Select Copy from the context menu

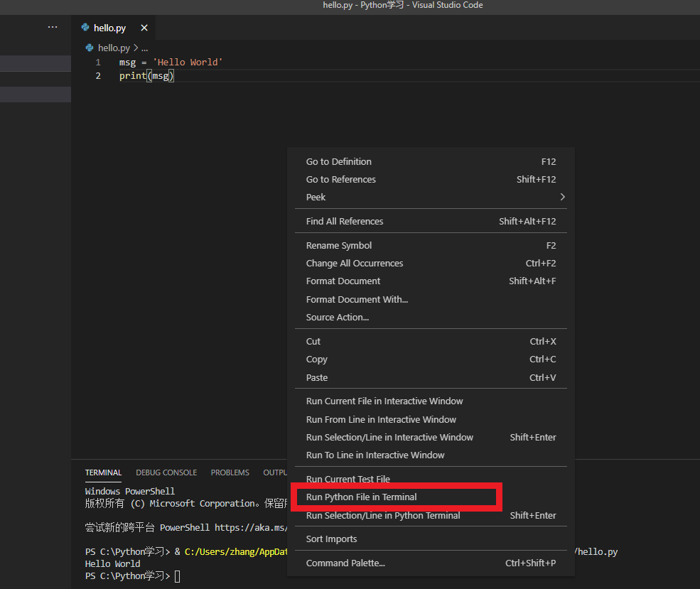click(x=431, y=360)
